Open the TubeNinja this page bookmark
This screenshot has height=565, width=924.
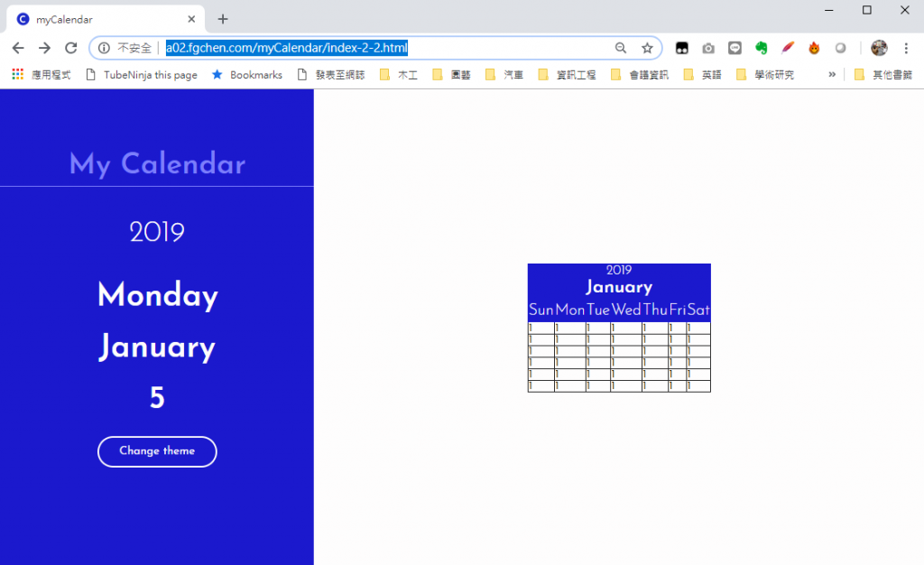[142, 75]
